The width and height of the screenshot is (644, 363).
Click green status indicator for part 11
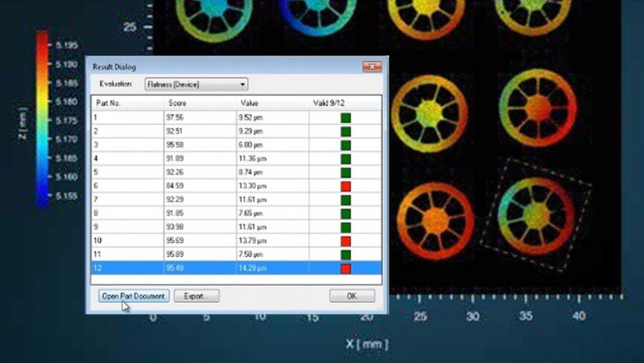(x=345, y=255)
